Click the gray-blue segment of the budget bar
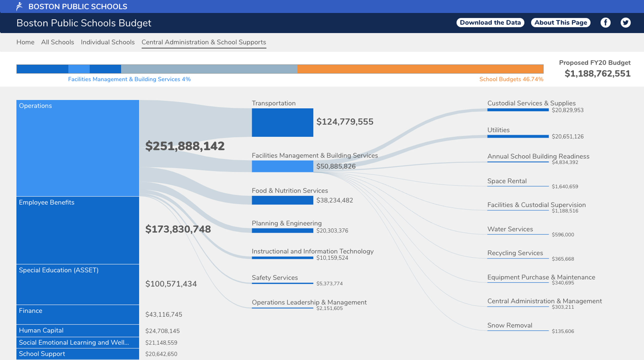 coord(209,69)
